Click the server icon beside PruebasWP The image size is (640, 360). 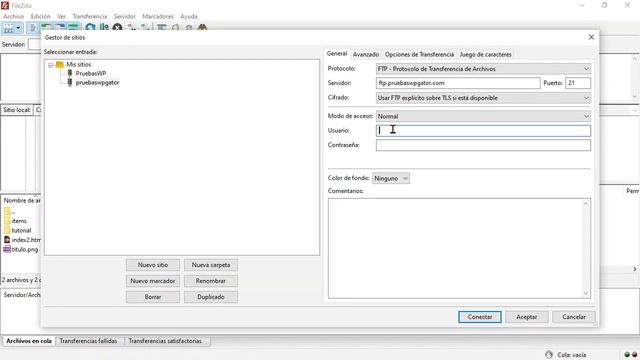coord(70,73)
